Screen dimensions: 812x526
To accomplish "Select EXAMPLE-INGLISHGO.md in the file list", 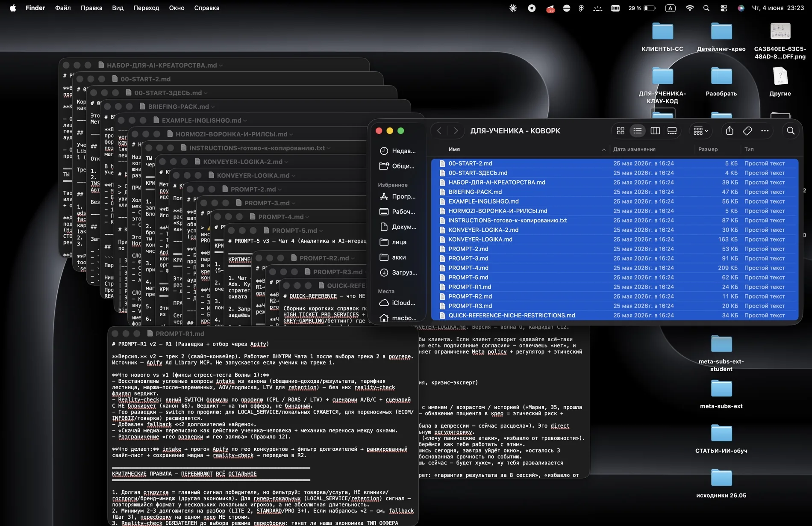I will click(x=615, y=201).
